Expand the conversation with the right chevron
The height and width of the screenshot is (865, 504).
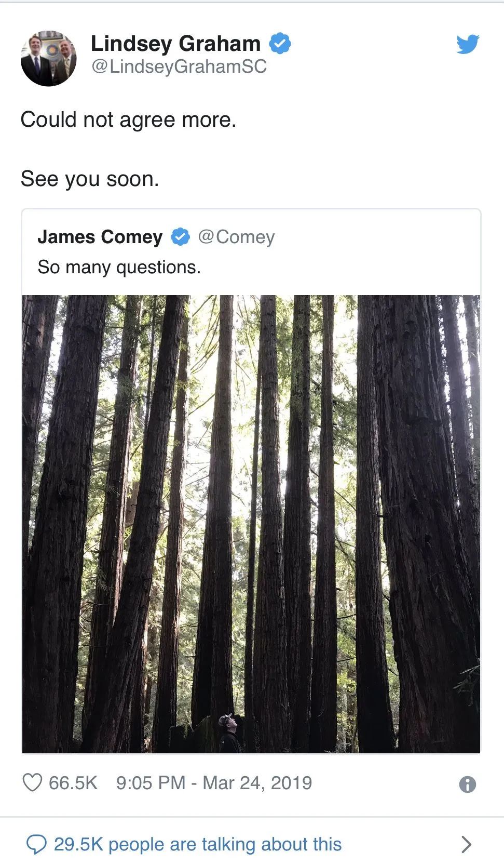[466, 844]
